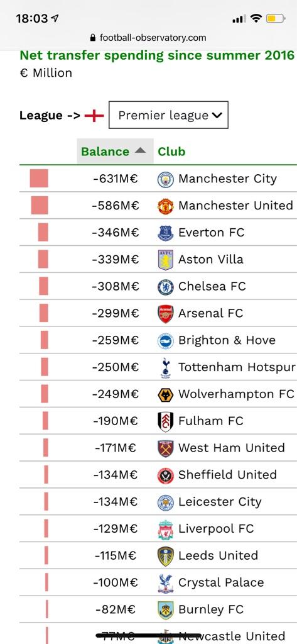
Task: Sort by Club column header
Action: (x=171, y=152)
